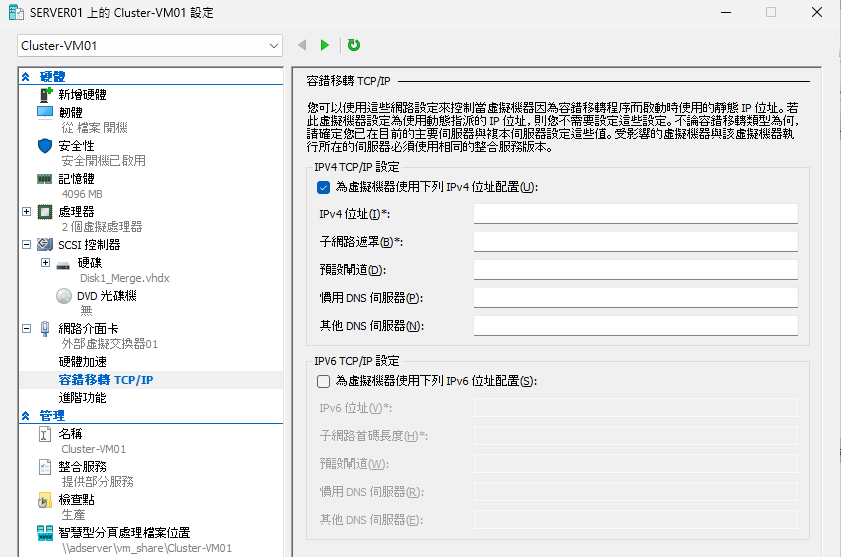Collapse the 網路介面卡 tree node

tap(26, 328)
